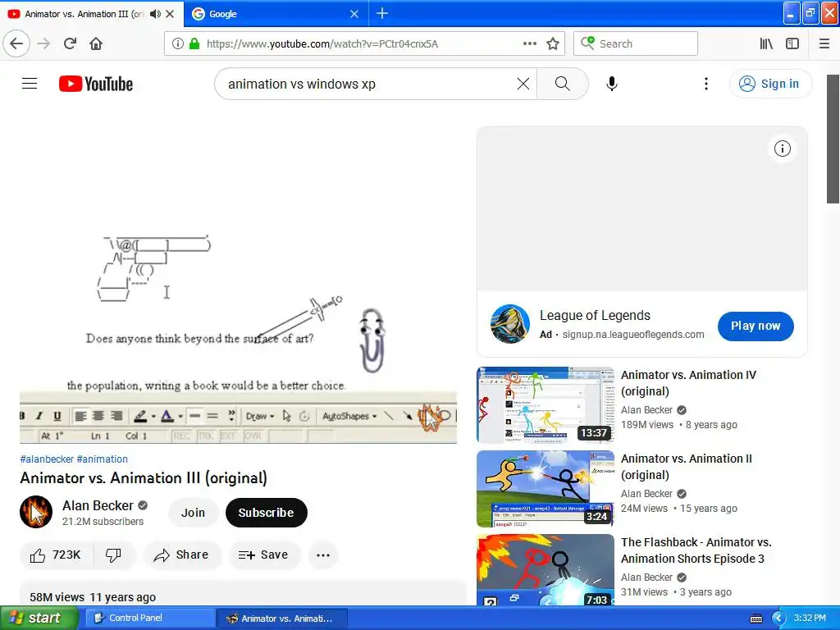Run YouTube search with magnifier button
This screenshot has height=630, width=840.
click(562, 84)
